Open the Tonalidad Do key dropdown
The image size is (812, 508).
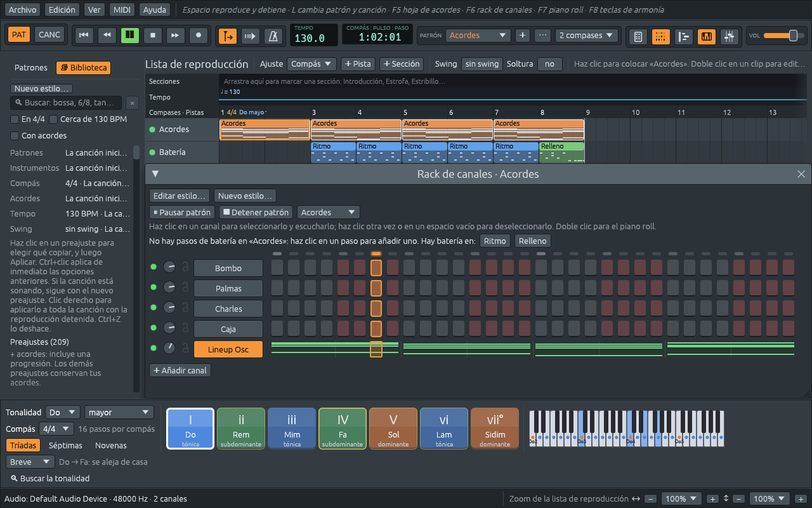pos(63,412)
